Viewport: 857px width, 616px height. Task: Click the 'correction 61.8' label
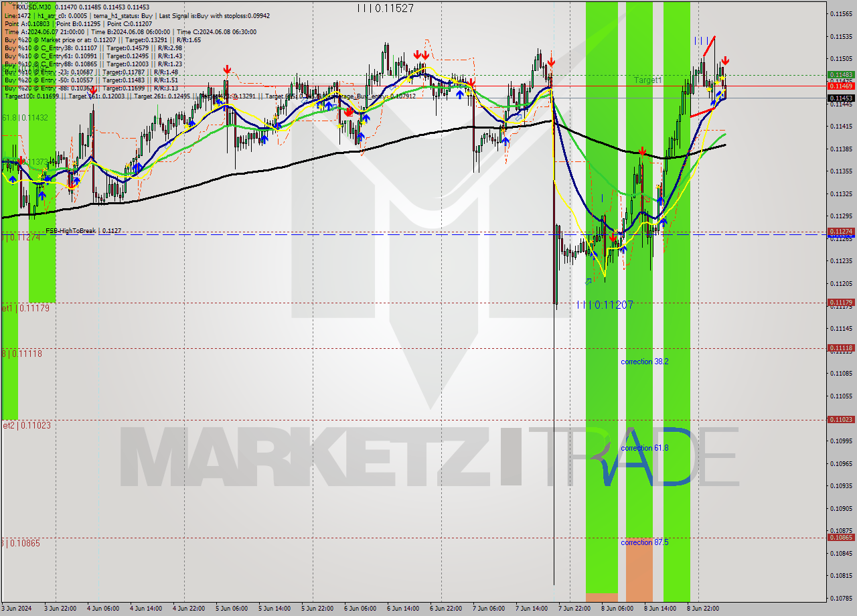(644, 448)
